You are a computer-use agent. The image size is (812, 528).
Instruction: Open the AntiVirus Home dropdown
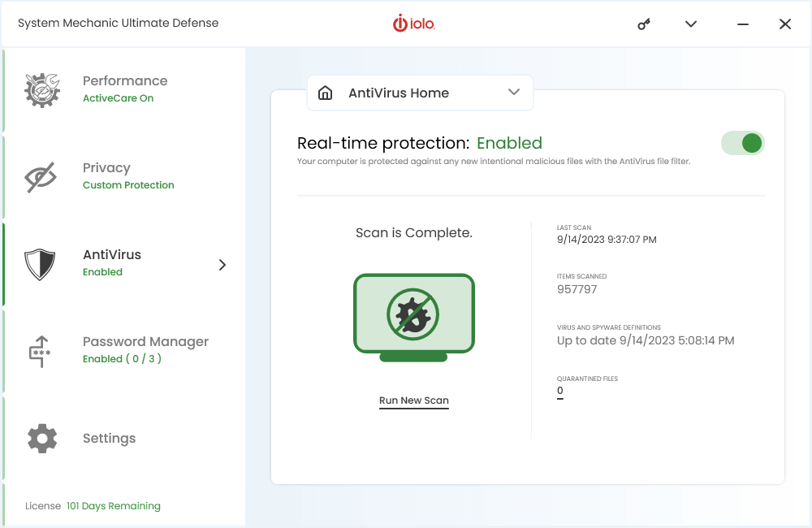(513, 93)
